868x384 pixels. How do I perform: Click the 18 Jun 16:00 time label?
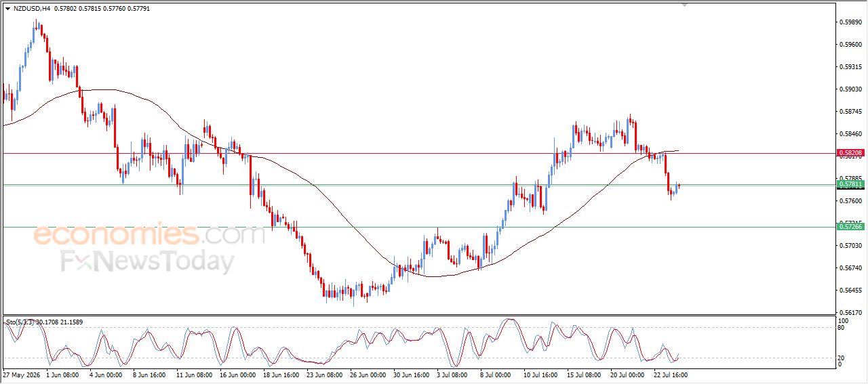click(x=280, y=374)
